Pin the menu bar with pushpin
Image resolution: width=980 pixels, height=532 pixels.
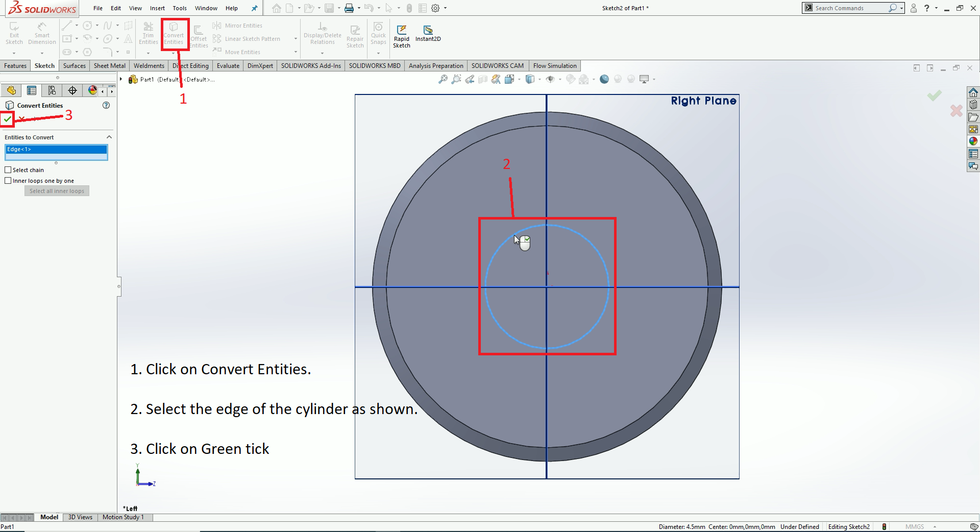coord(255,8)
